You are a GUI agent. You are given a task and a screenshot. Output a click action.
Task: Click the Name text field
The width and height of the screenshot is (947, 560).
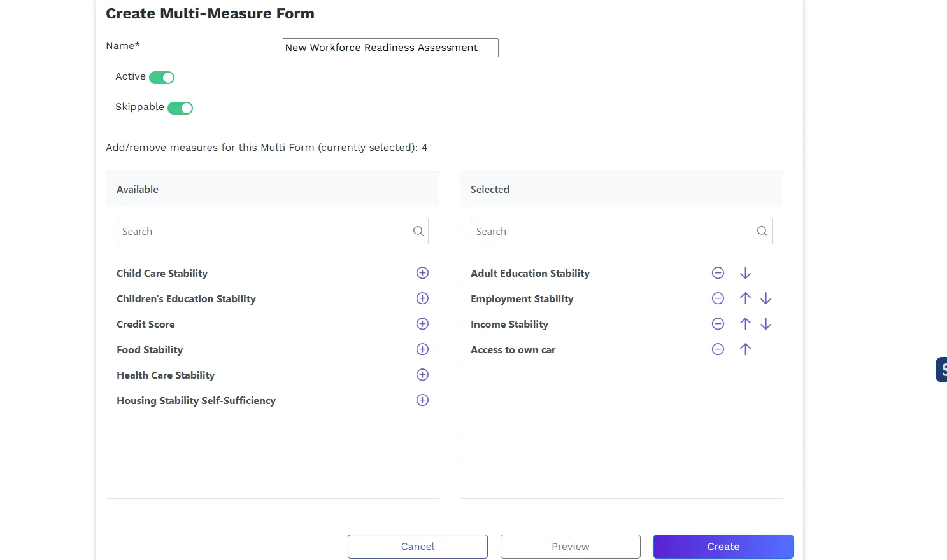(x=390, y=48)
